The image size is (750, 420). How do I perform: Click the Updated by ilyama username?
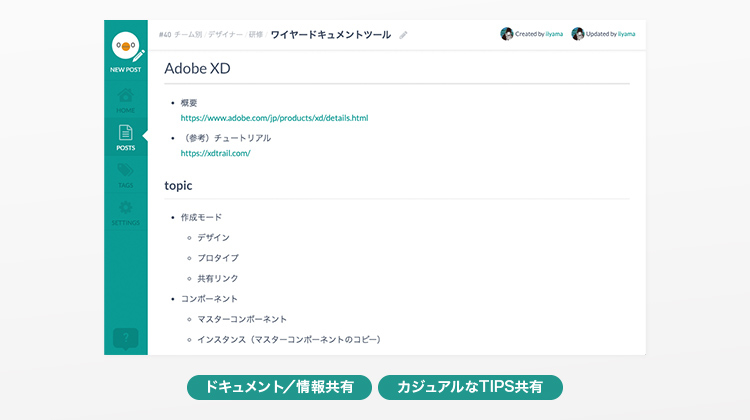tap(626, 34)
